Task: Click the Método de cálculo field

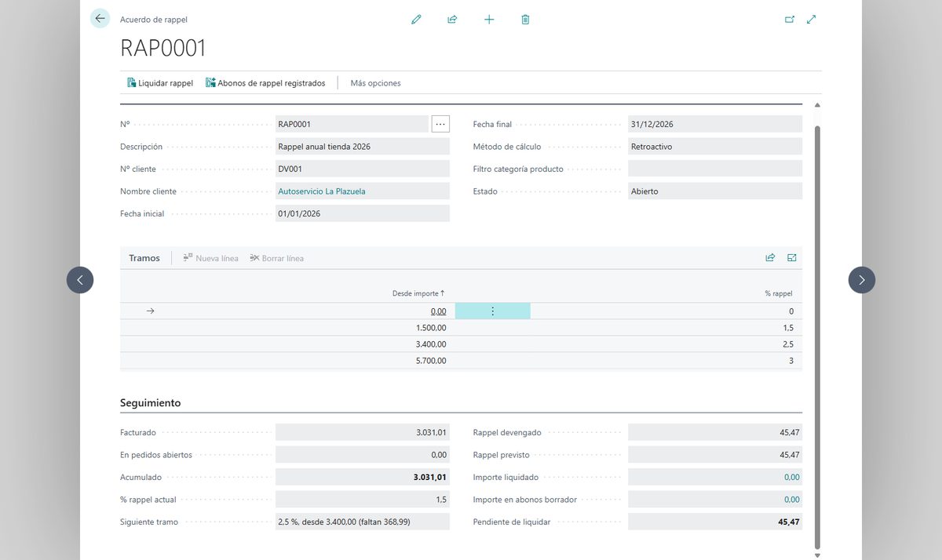Action: 715,147
